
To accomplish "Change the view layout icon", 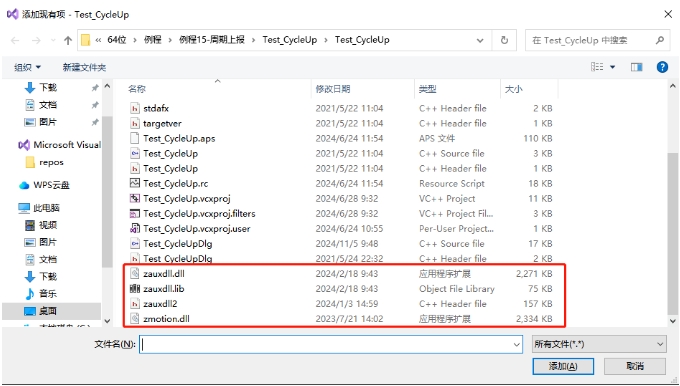I will click(x=597, y=67).
